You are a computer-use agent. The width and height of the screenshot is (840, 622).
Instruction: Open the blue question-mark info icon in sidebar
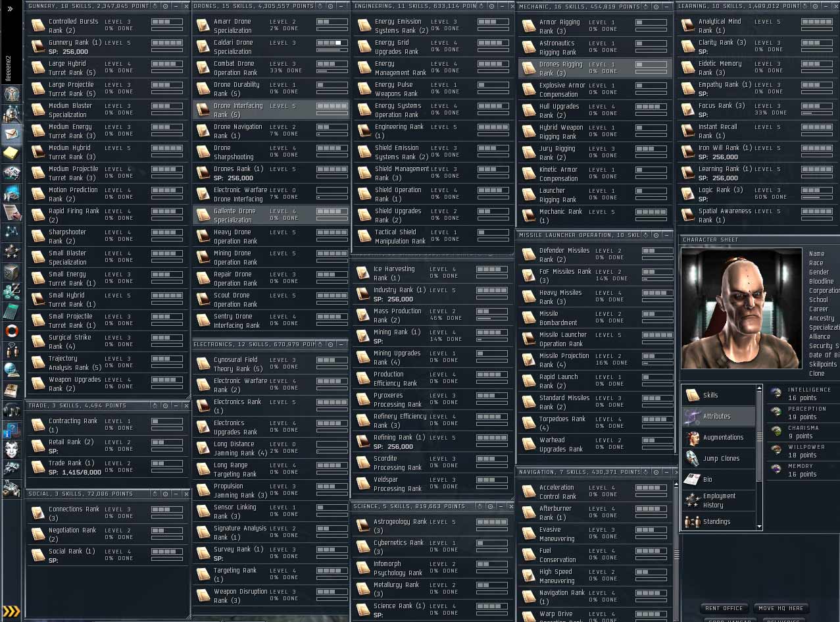12,430
